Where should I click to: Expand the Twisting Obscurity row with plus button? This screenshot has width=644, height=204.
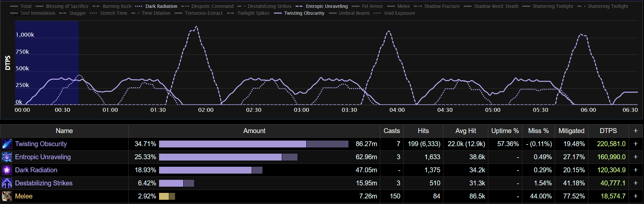(635, 144)
